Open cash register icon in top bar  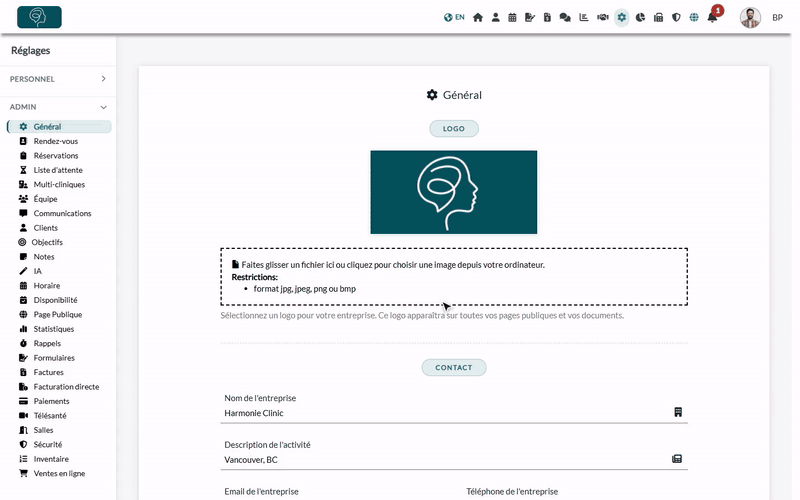[658, 17]
